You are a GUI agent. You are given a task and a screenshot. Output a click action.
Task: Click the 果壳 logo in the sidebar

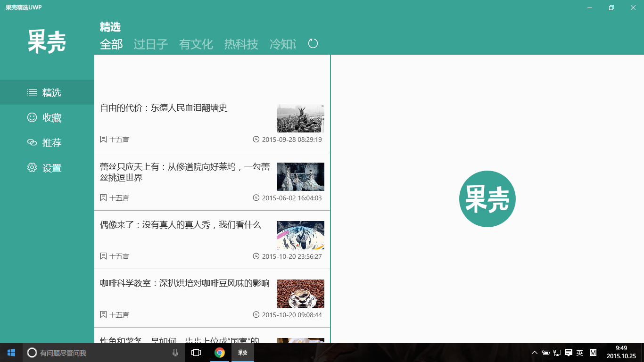tap(47, 41)
